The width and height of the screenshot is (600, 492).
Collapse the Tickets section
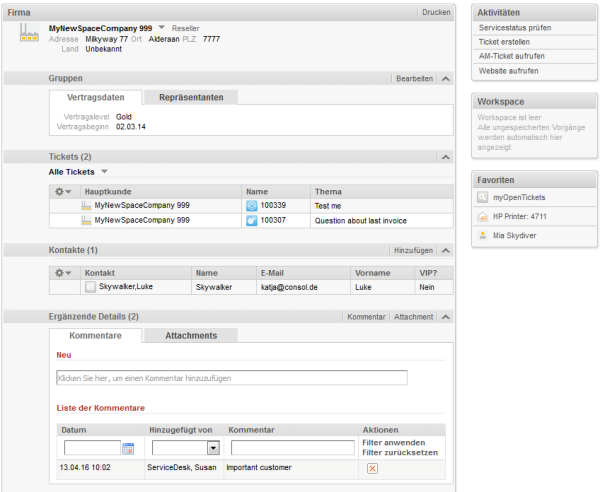(x=445, y=157)
